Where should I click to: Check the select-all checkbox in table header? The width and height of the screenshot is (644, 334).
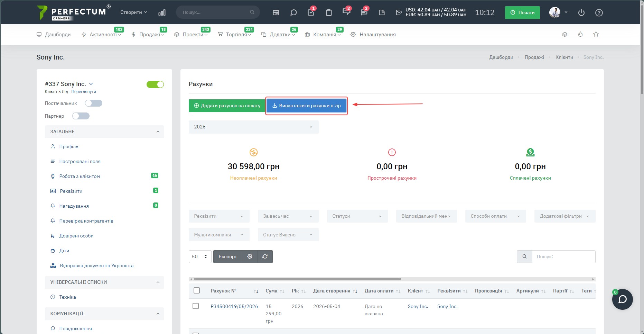(197, 290)
